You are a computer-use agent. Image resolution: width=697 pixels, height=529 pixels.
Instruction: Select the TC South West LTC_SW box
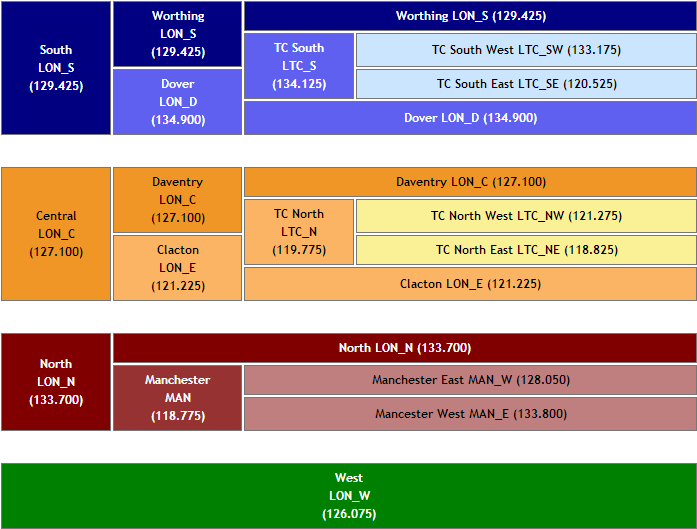tap(525, 50)
